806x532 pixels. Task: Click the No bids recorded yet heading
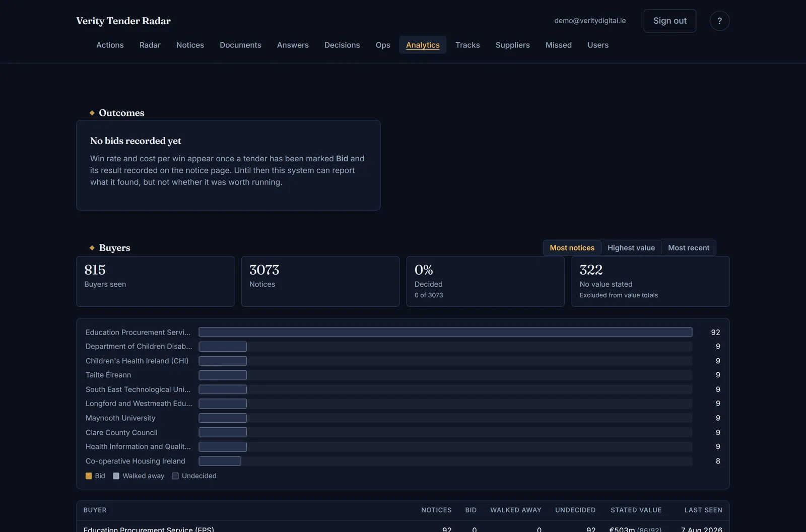[x=136, y=141]
